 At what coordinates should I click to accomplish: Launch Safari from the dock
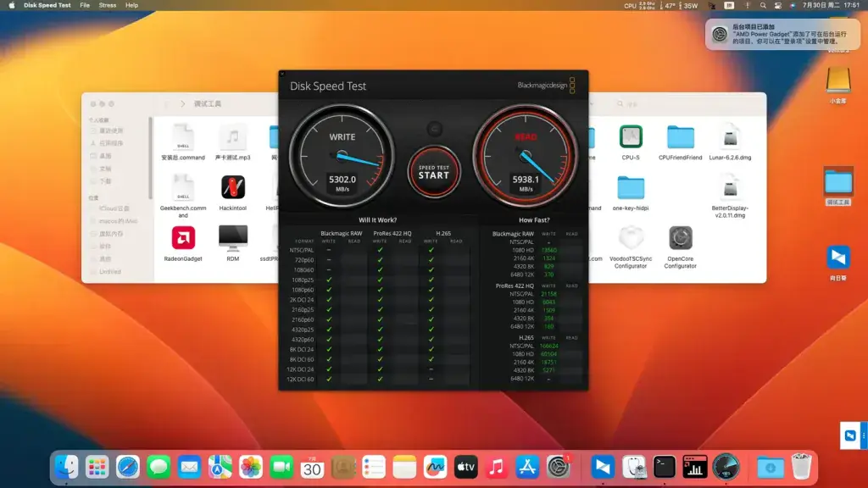128,468
